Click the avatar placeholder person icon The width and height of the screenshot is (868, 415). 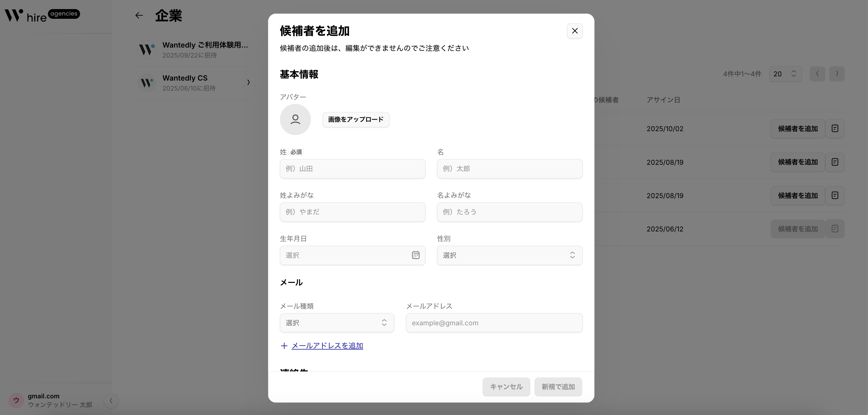pos(295,119)
